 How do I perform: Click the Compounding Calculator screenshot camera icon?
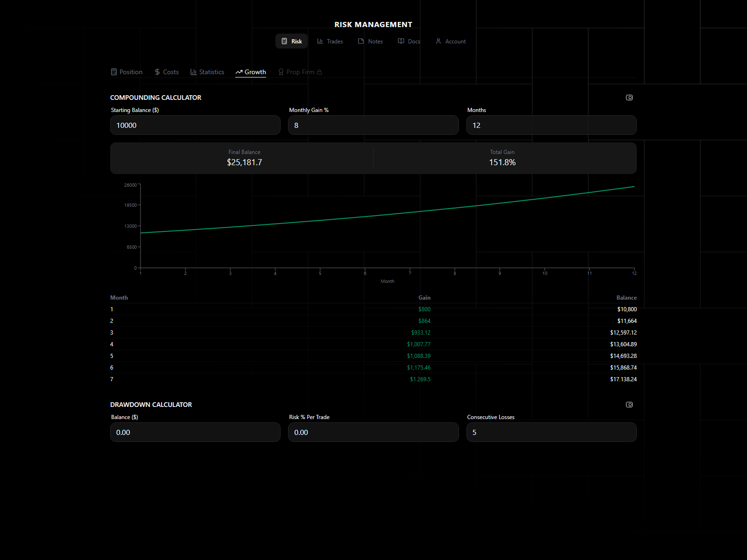(629, 98)
